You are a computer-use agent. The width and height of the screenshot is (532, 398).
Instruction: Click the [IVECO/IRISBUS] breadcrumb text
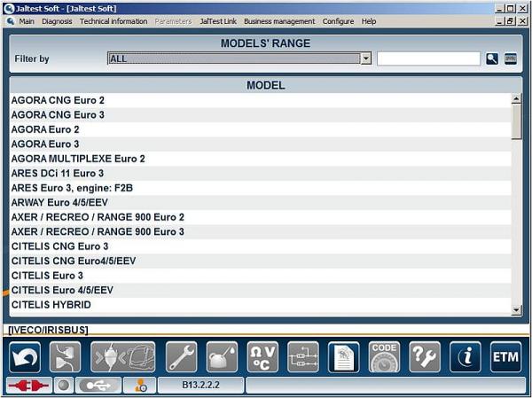[x=48, y=330]
